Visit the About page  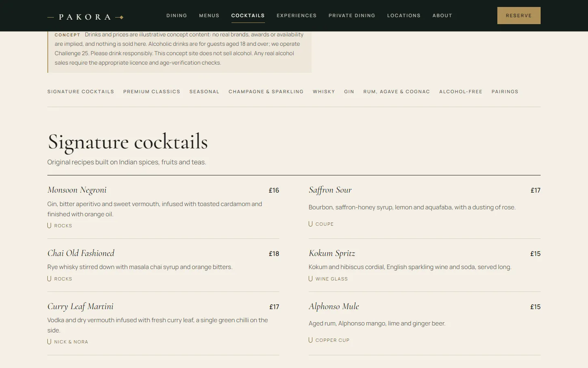coord(442,16)
